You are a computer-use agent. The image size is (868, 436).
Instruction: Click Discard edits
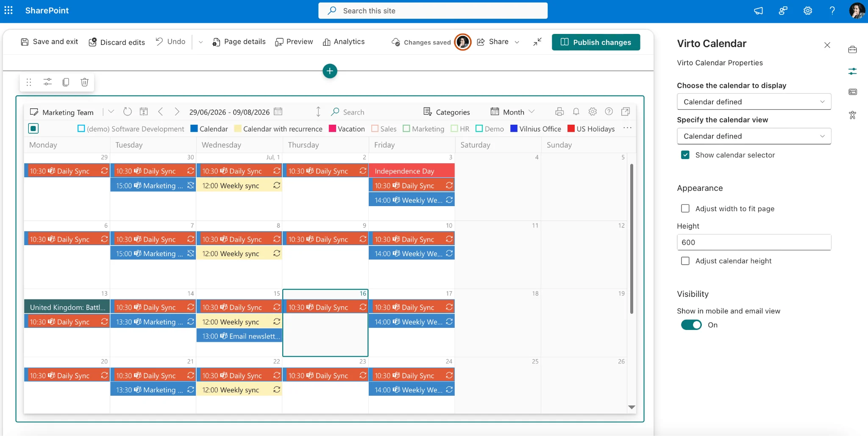pyautogui.click(x=117, y=42)
